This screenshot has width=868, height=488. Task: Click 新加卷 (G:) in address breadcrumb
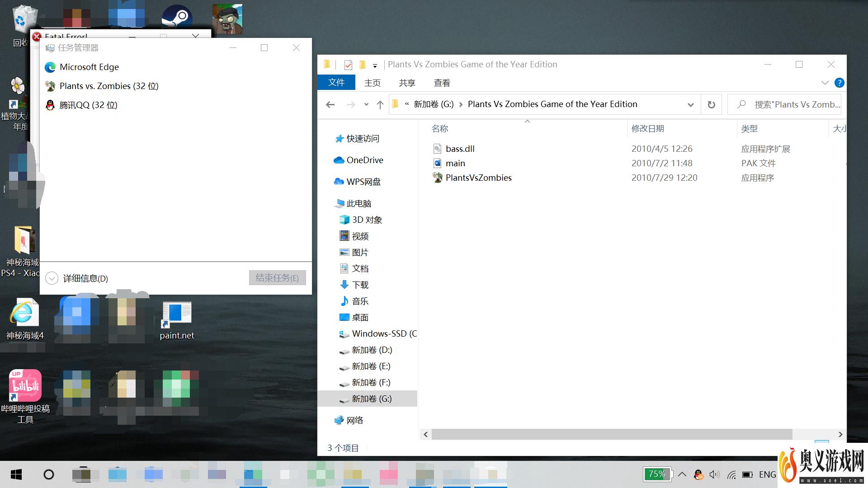433,104
